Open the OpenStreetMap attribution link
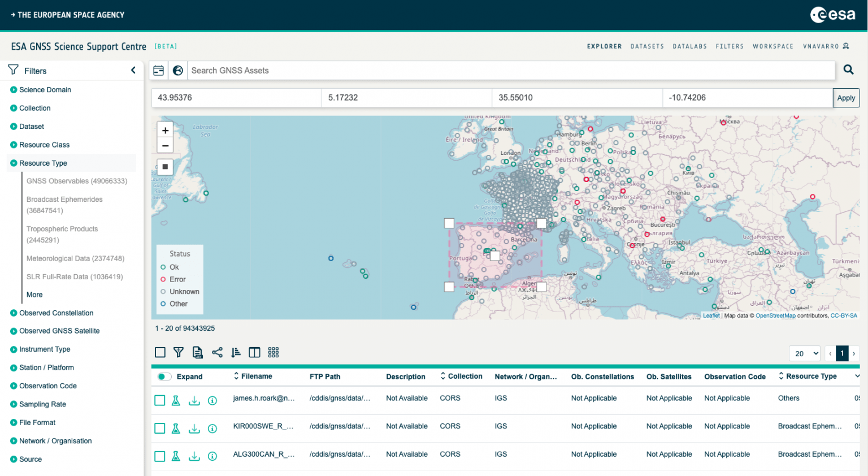The height and width of the screenshot is (476, 868). click(775, 315)
